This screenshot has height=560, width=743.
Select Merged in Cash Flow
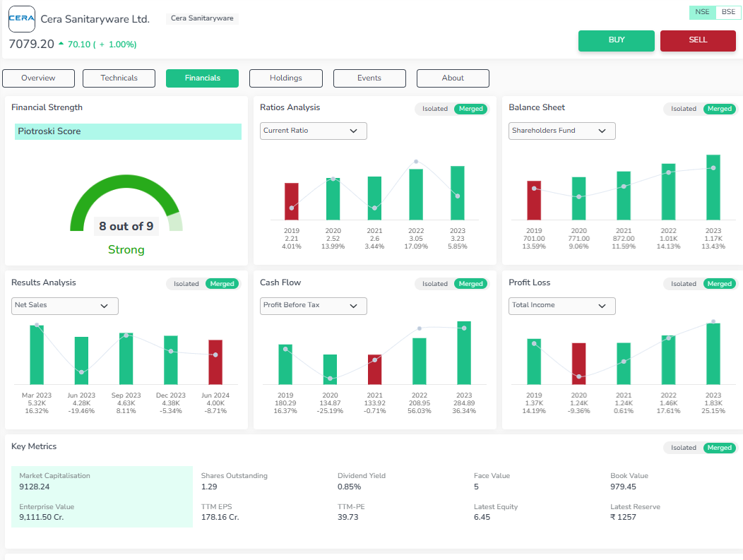tap(470, 284)
